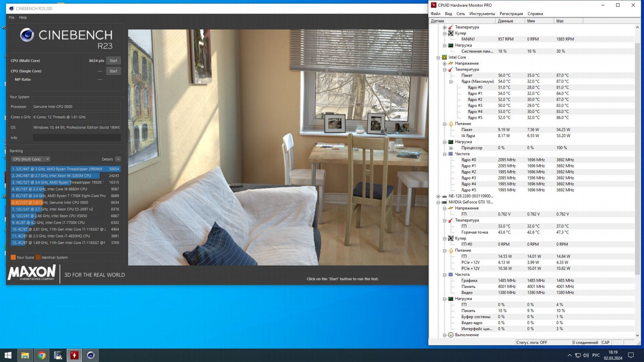
Task: Click the NE-128 2280 drive icon
Action: pos(444,196)
